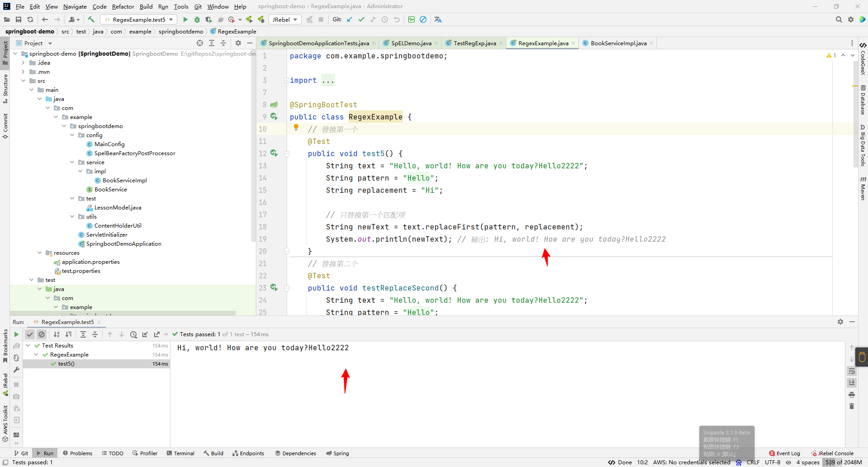Image resolution: width=868 pixels, height=467 pixels.
Task: Click memory indicator 539 of 2048M
Action: tap(843, 462)
